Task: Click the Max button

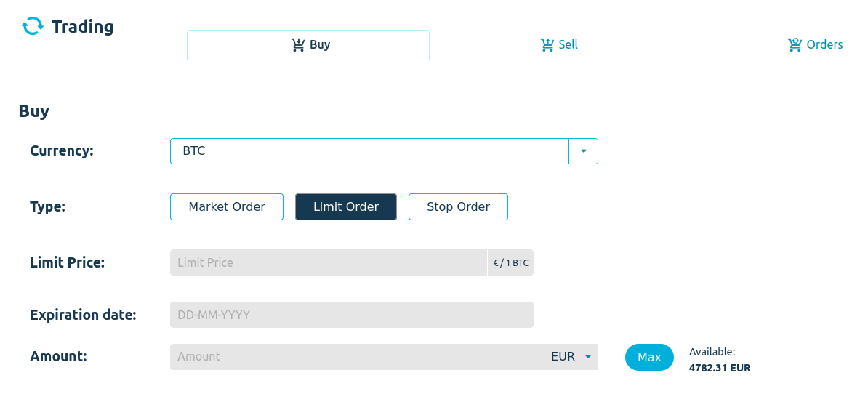Action: (649, 357)
